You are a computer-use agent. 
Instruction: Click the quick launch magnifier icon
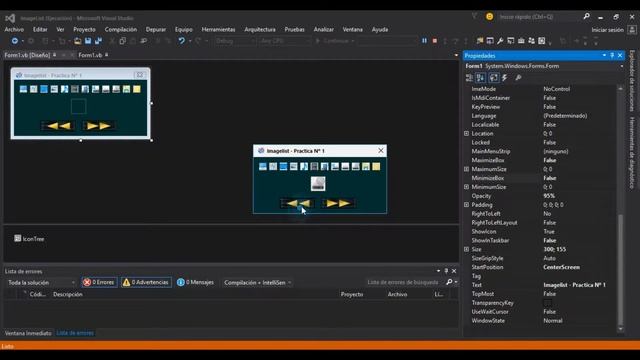[587, 17]
